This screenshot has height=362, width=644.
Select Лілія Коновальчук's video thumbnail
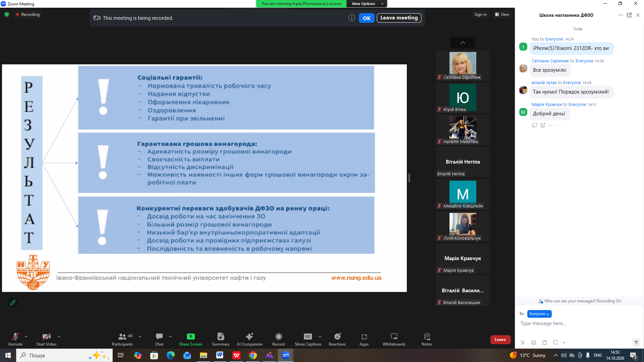pyautogui.click(x=463, y=226)
